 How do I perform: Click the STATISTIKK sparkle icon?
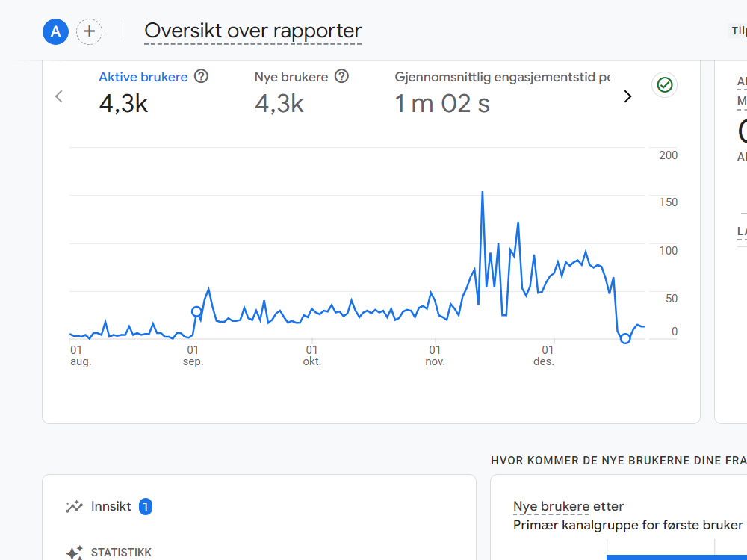(74, 553)
